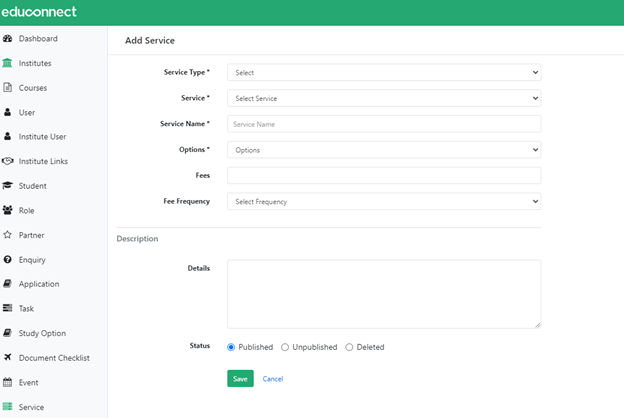Click the Institute Links handshake icon

click(x=7, y=161)
